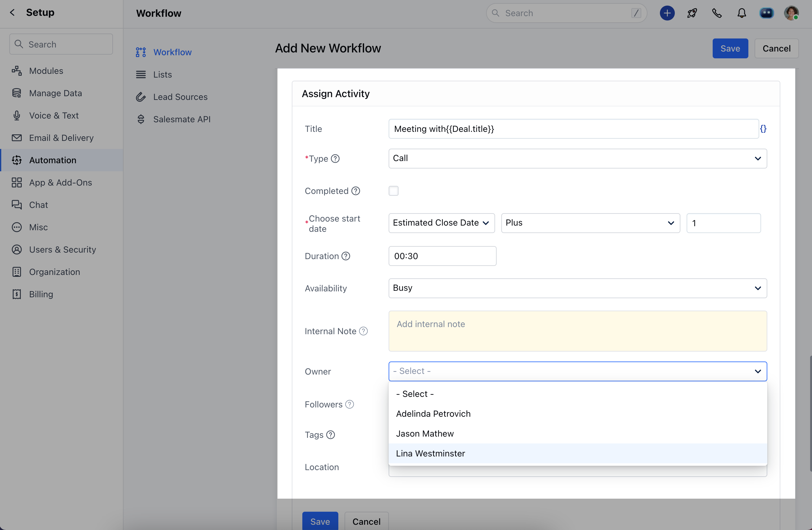
Task: Open the phone dialer icon
Action: tap(717, 13)
